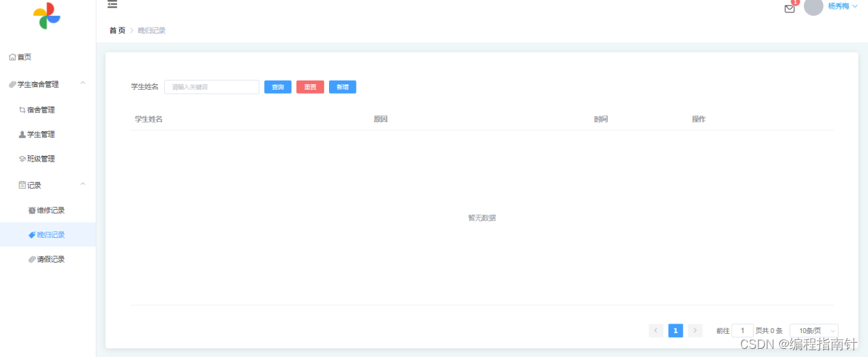Image resolution: width=868 pixels, height=357 pixels.
Task: Click the blue 新增 button
Action: point(343,87)
